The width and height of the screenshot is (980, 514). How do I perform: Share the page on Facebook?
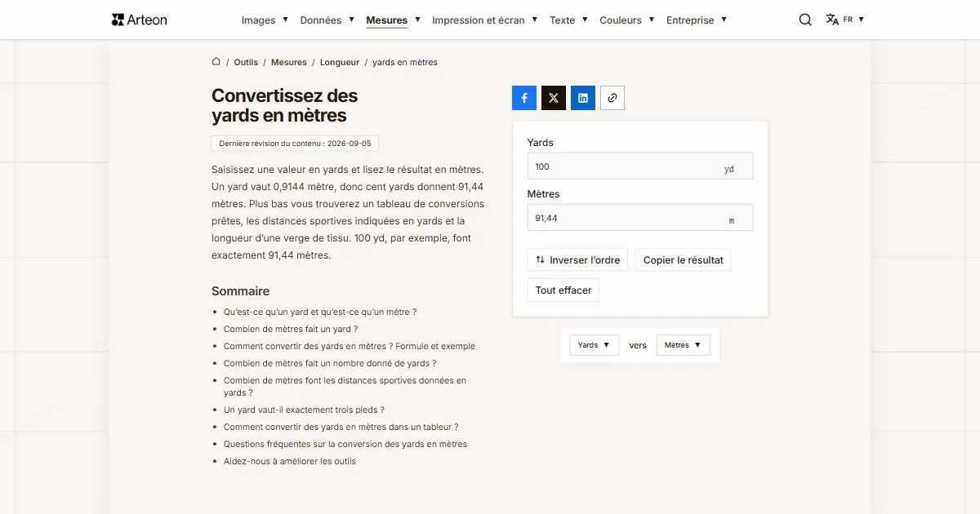(524, 98)
